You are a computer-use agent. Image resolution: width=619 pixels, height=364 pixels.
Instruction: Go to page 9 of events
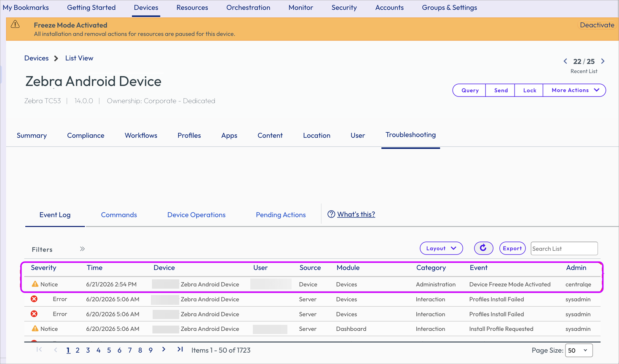pos(150,350)
